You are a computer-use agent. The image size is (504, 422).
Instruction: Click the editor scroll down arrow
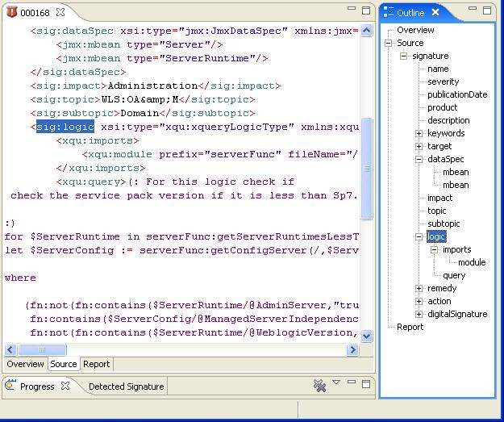click(x=366, y=336)
